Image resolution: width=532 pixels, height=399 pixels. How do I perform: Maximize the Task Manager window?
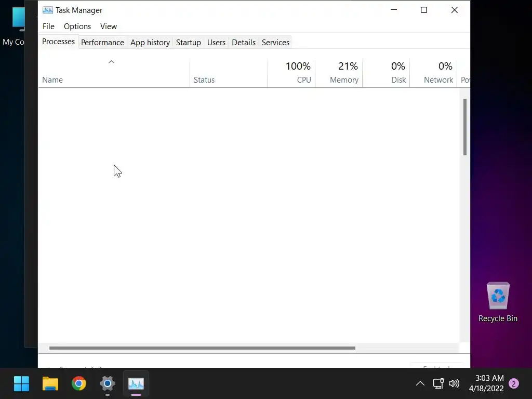(424, 10)
